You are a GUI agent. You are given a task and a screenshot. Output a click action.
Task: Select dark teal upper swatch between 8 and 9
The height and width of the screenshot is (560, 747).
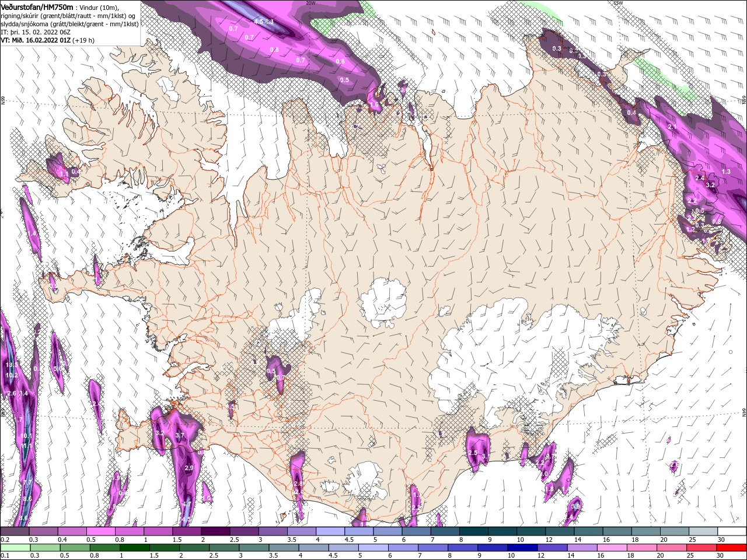coord(474,531)
